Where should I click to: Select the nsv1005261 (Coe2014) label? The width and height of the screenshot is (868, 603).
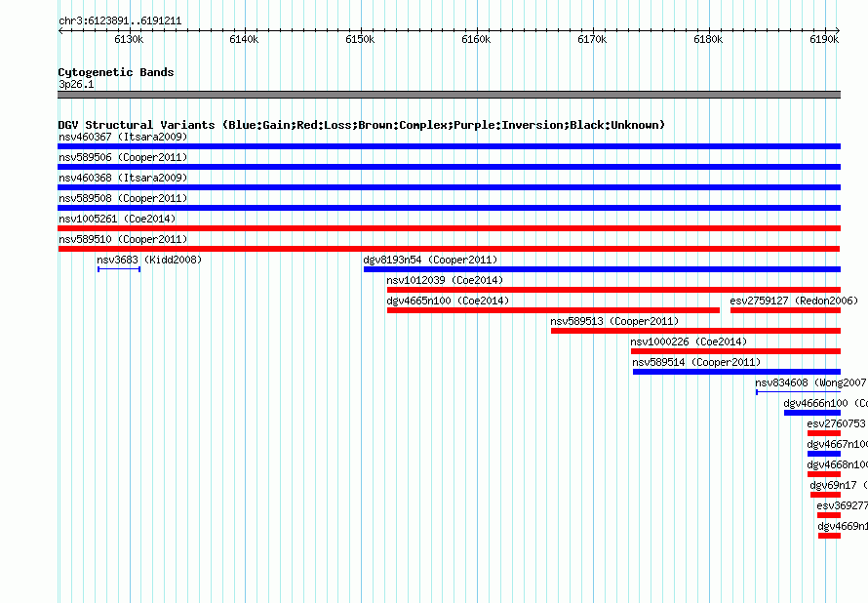117,219
